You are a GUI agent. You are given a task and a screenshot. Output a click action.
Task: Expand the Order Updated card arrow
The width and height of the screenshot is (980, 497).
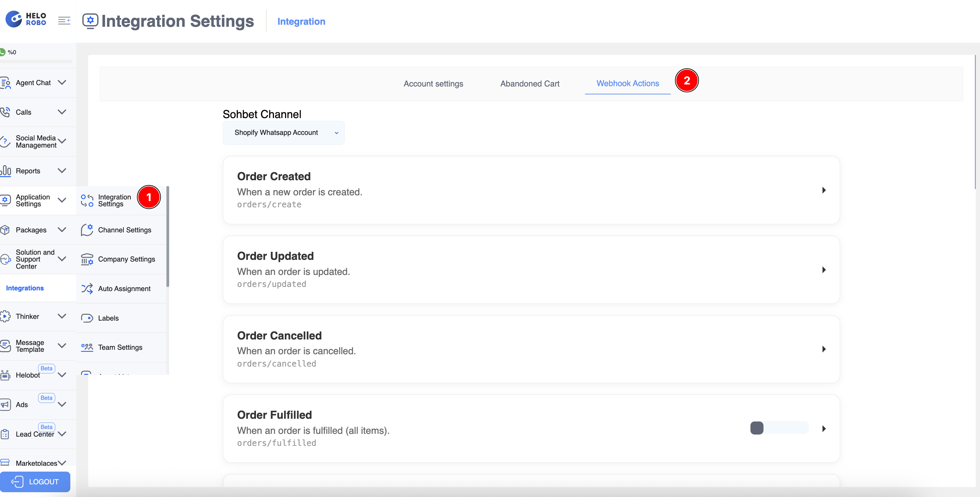click(x=824, y=270)
